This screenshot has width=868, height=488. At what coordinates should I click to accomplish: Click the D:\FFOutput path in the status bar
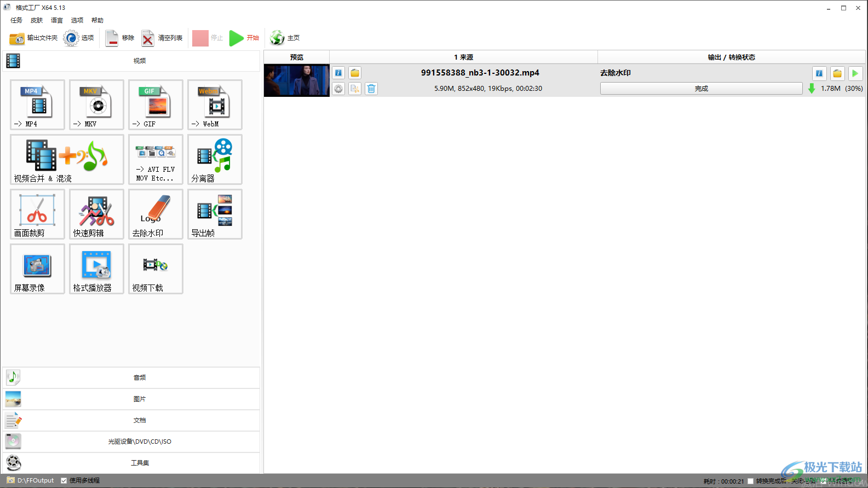36,481
